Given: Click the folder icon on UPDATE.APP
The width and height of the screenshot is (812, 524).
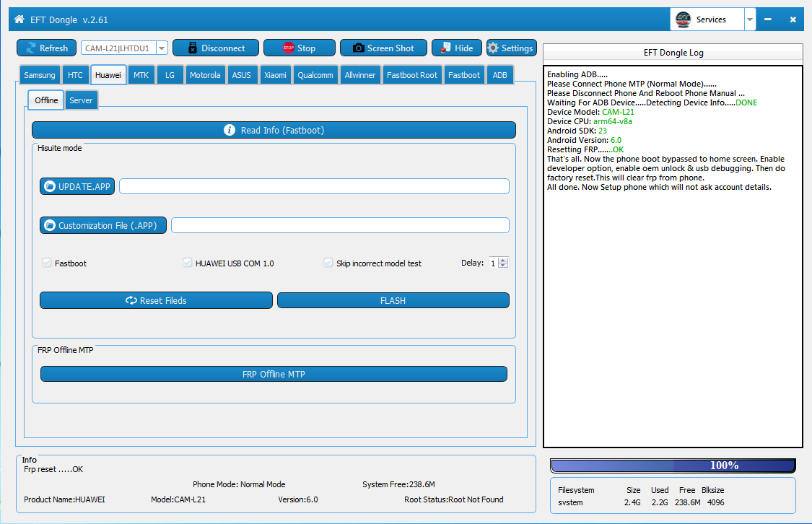Looking at the screenshot, I should pyautogui.click(x=50, y=186).
